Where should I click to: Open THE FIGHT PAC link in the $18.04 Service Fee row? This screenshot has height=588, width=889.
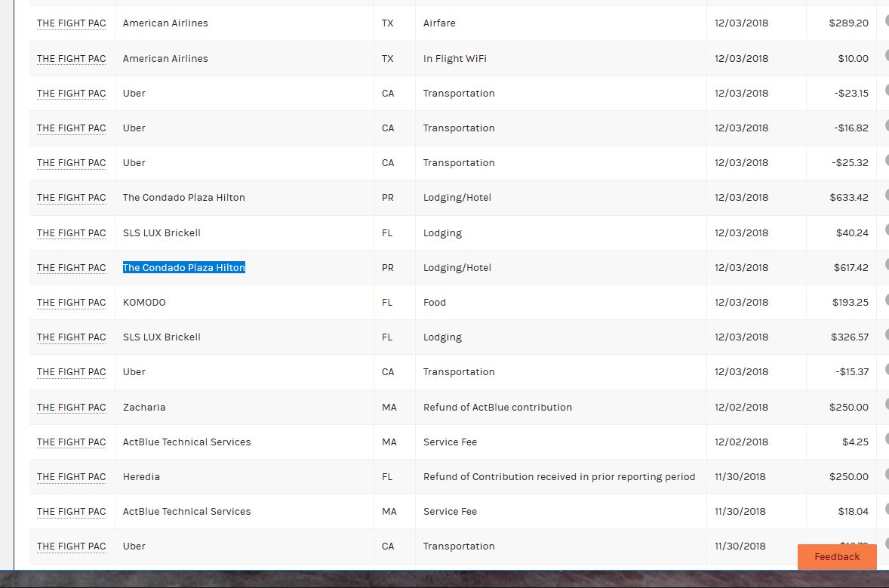pyautogui.click(x=72, y=512)
